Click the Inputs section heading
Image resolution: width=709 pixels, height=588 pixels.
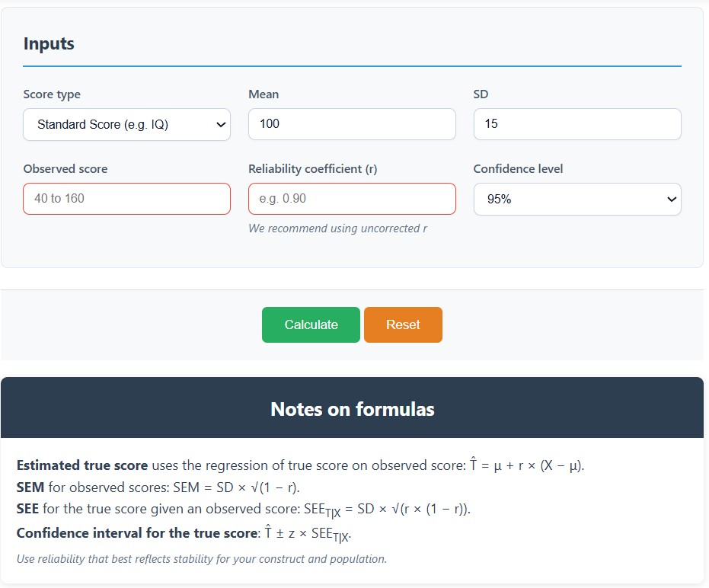pyautogui.click(x=49, y=43)
